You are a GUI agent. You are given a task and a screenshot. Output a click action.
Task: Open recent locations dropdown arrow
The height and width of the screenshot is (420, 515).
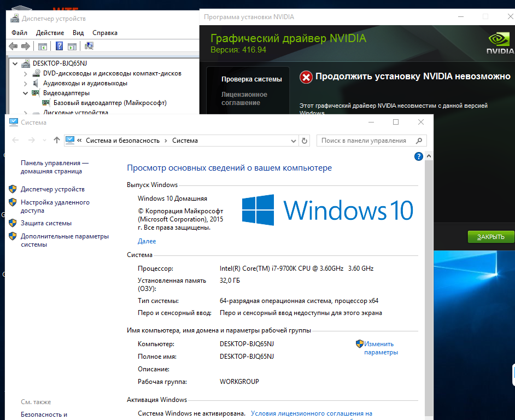tap(44, 141)
